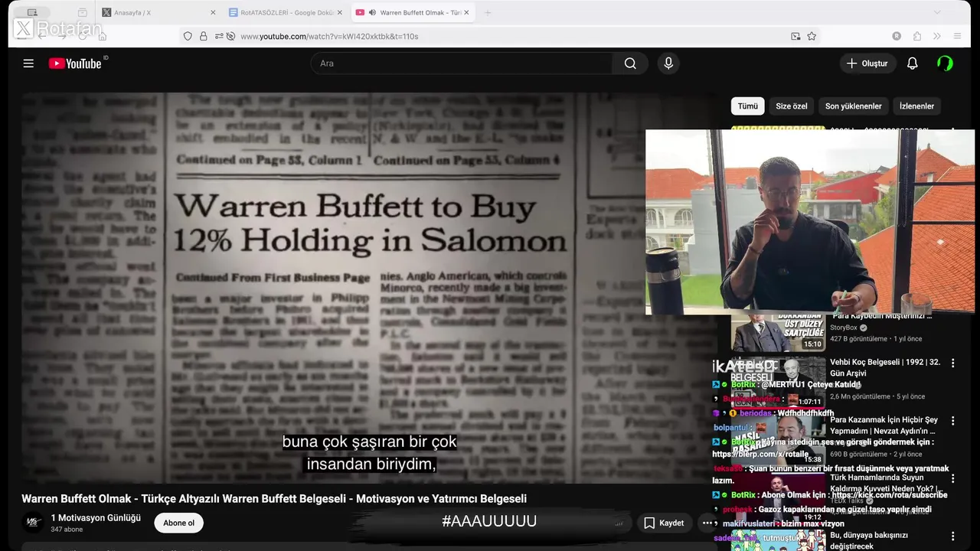Viewport: 980px width, 551px height.
Task: Click the Ara search input field
Action: pos(462,64)
